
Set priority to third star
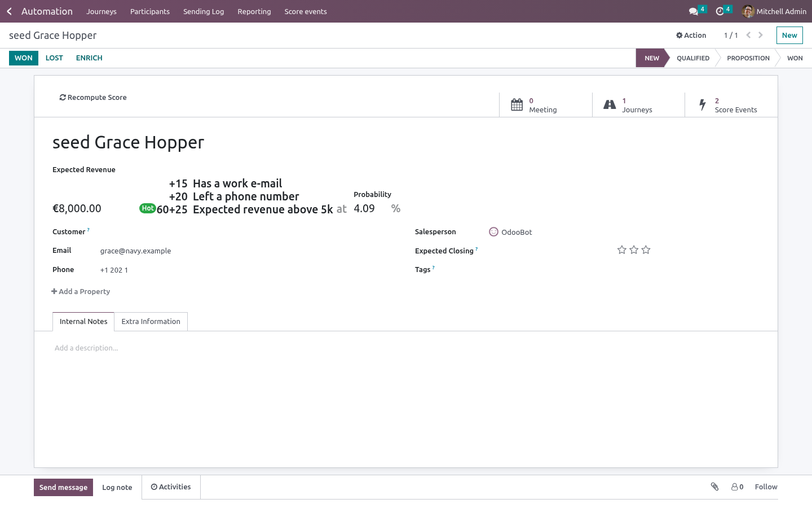pyautogui.click(x=646, y=249)
